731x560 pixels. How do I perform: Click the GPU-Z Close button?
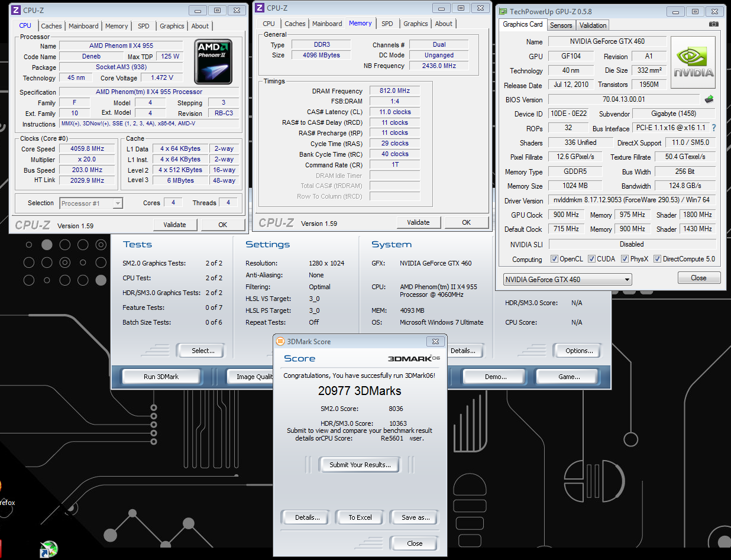tap(698, 278)
